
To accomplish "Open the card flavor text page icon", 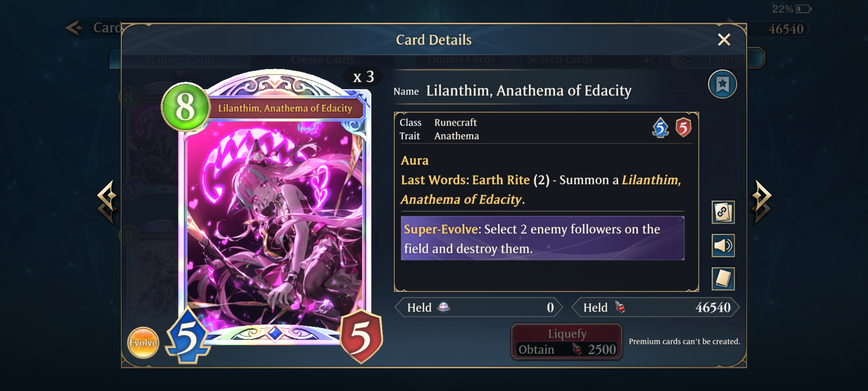I will point(723,279).
